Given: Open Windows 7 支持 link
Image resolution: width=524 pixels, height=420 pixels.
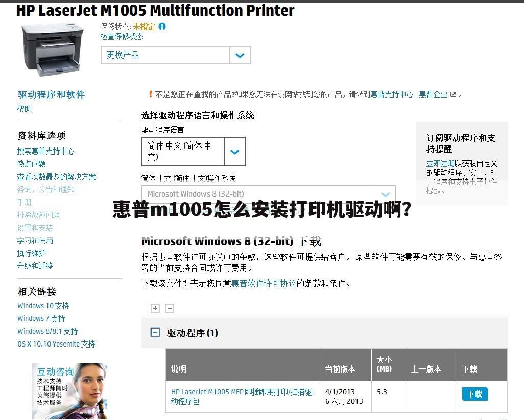Looking at the screenshot, I should point(41,318).
